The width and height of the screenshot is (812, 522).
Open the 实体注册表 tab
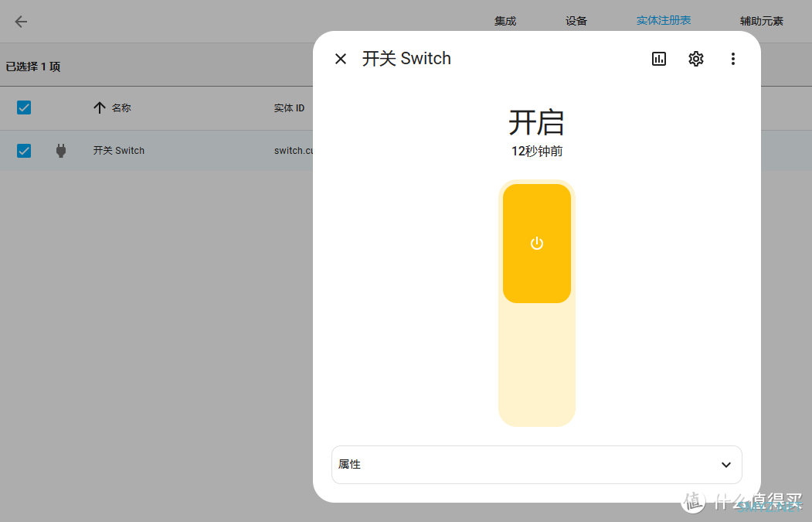click(664, 21)
